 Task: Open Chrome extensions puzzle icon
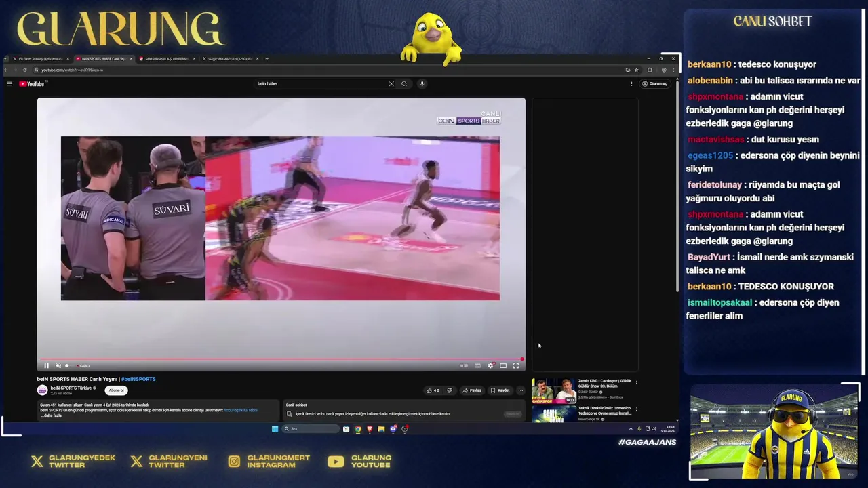pyautogui.click(x=650, y=70)
